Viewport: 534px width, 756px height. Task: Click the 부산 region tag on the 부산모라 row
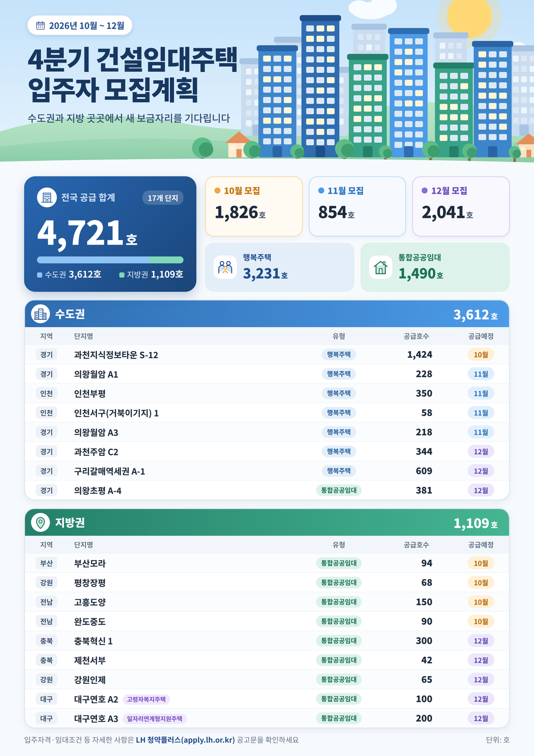coord(46,564)
